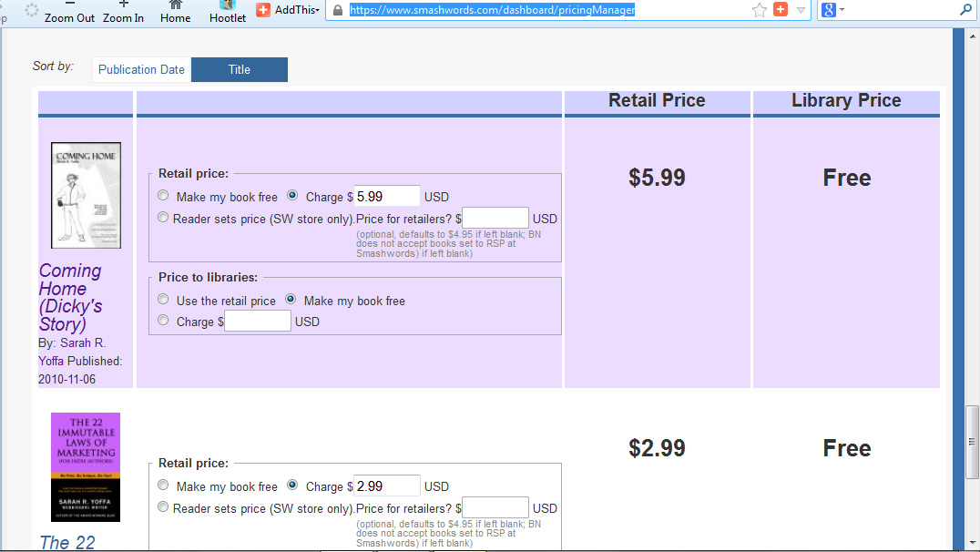Click the Zoom Out toolbar button
The width and height of the screenshot is (980, 552).
69,12
